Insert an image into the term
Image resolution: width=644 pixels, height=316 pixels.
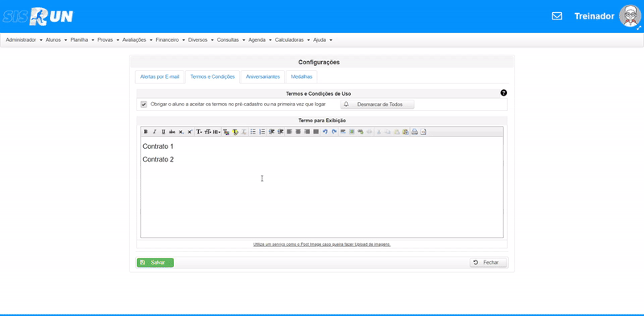click(x=352, y=132)
